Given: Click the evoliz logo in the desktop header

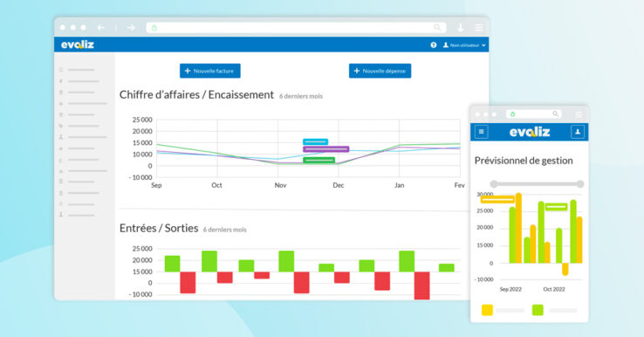Looking at the screenshot, I should click(78, 45).
